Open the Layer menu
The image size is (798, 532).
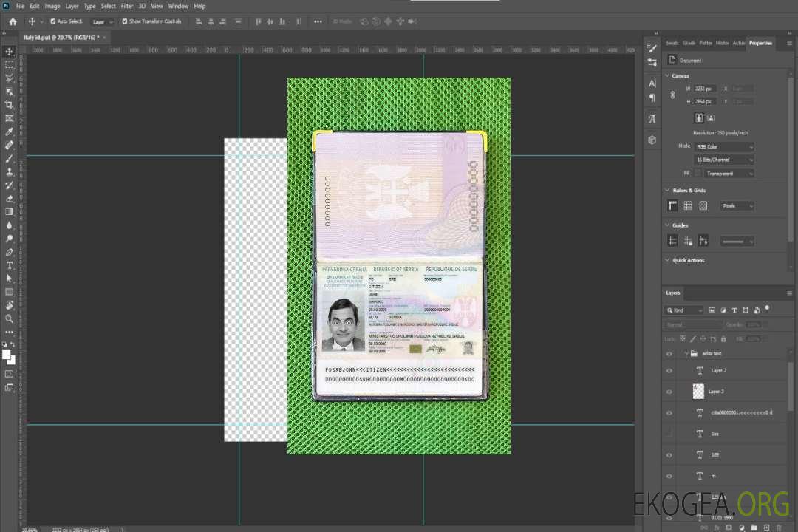(72, 6)
